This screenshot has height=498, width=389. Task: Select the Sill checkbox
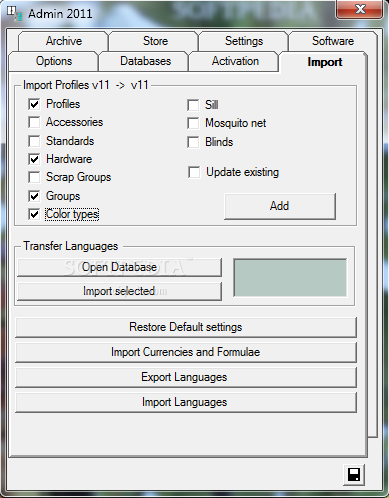193,105
